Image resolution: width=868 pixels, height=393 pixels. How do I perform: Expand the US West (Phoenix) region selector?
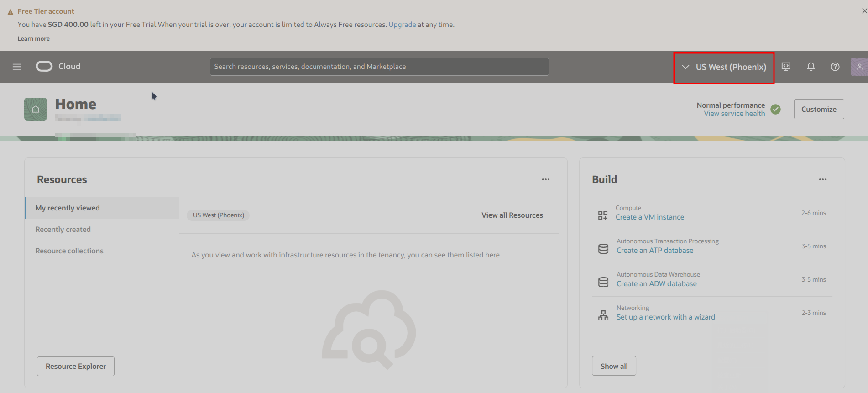pyautogui.click(x=724, y=67)
